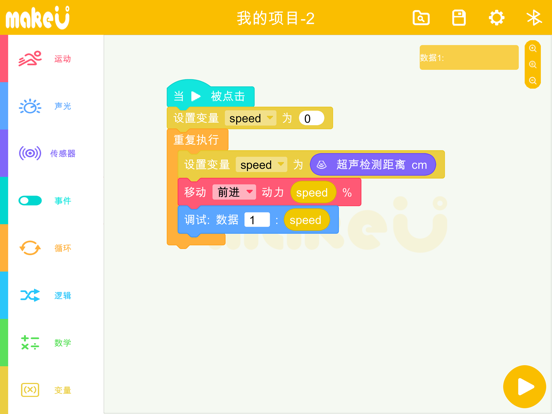
Task: Select the 重复执行 loop block
Action: 196,140
